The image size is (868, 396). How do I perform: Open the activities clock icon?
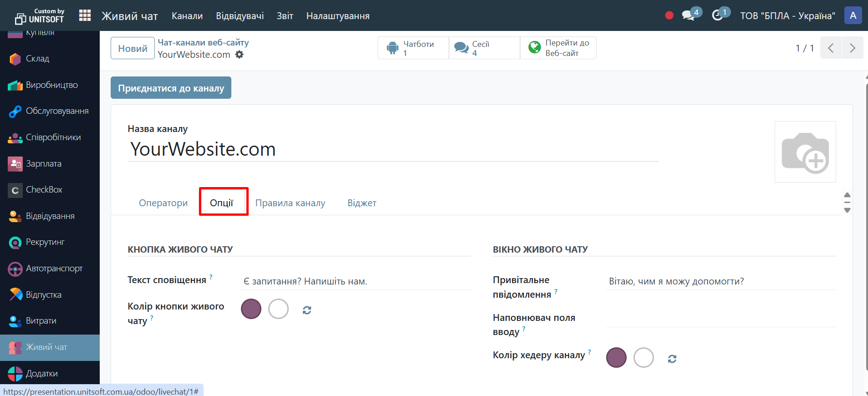point(718,15)
